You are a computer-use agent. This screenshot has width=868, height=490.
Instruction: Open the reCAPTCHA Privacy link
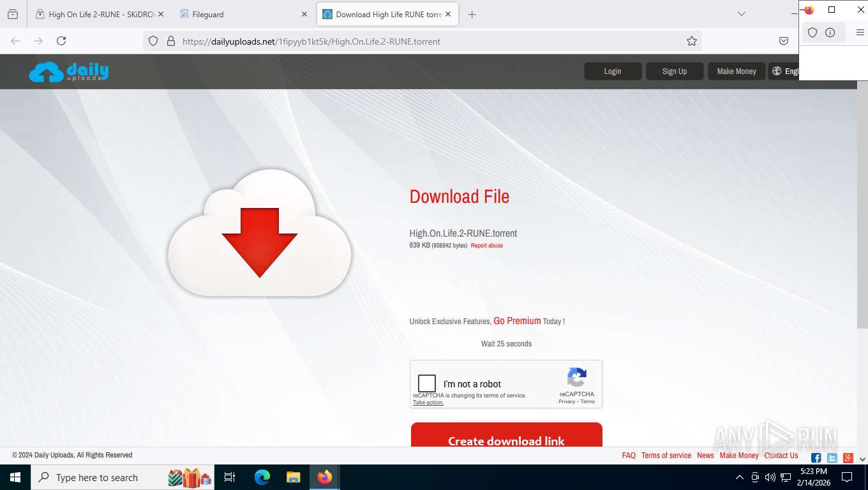[x=567, y=401]
